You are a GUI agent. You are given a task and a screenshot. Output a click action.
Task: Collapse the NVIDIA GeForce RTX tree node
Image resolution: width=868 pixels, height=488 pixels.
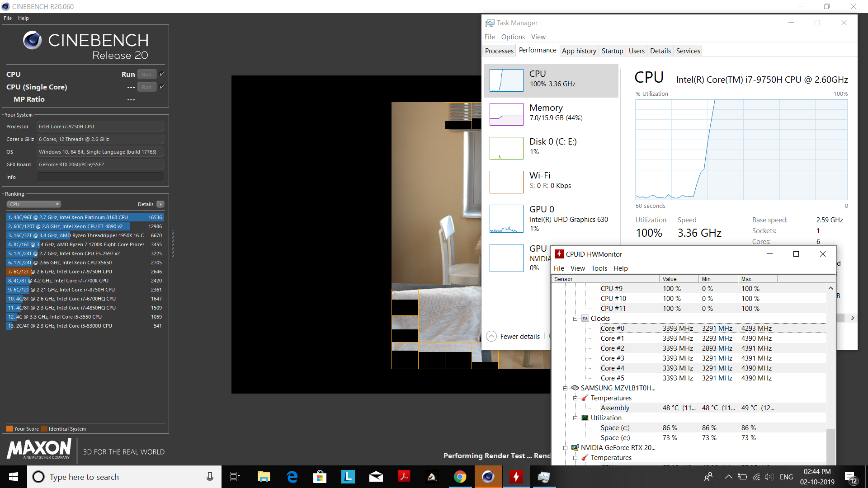[x=565, y=448]
